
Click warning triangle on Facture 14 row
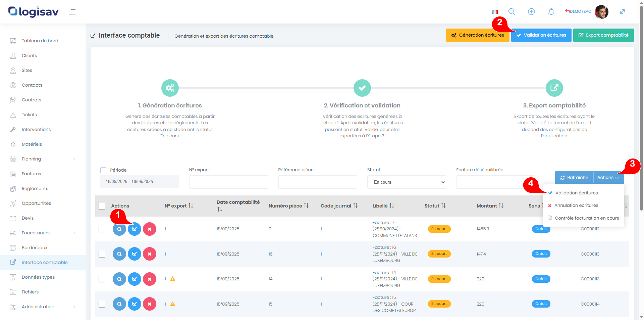173,279
